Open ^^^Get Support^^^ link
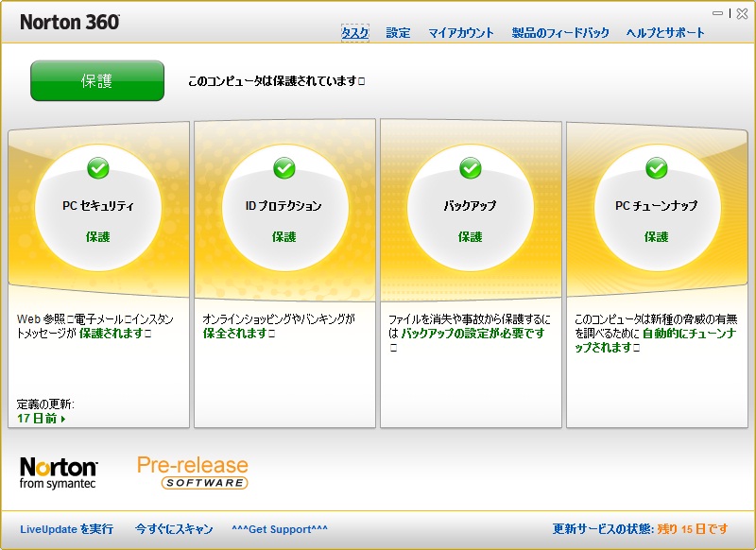756x550 pixels. click(x=280, y=529)
